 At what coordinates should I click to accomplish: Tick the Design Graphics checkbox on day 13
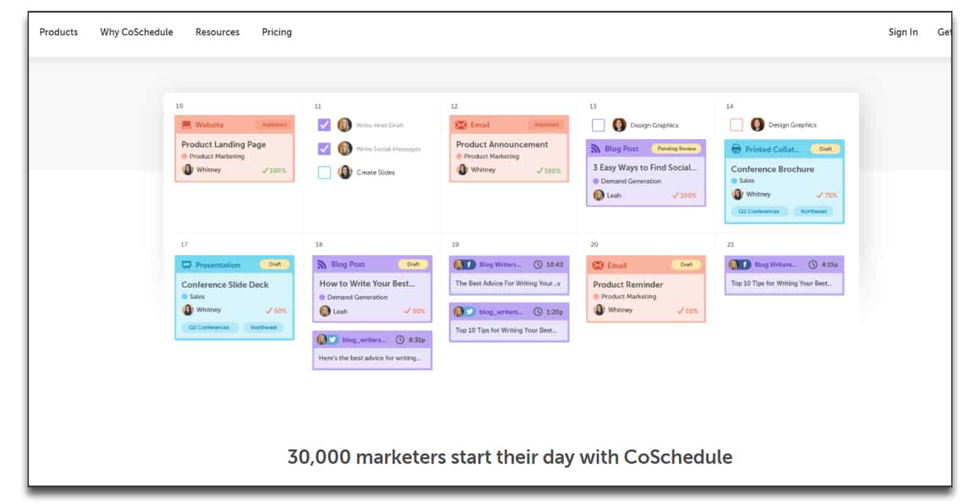(x=598, y=125)
